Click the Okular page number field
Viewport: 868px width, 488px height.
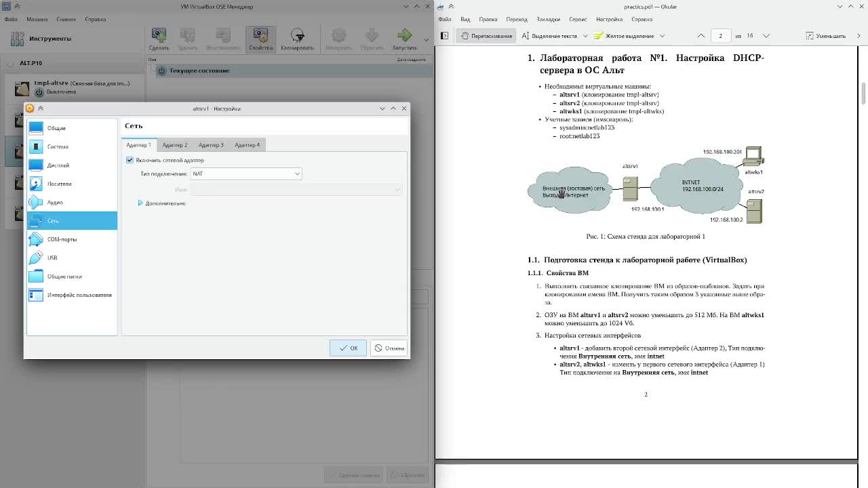tap(720, 36)
